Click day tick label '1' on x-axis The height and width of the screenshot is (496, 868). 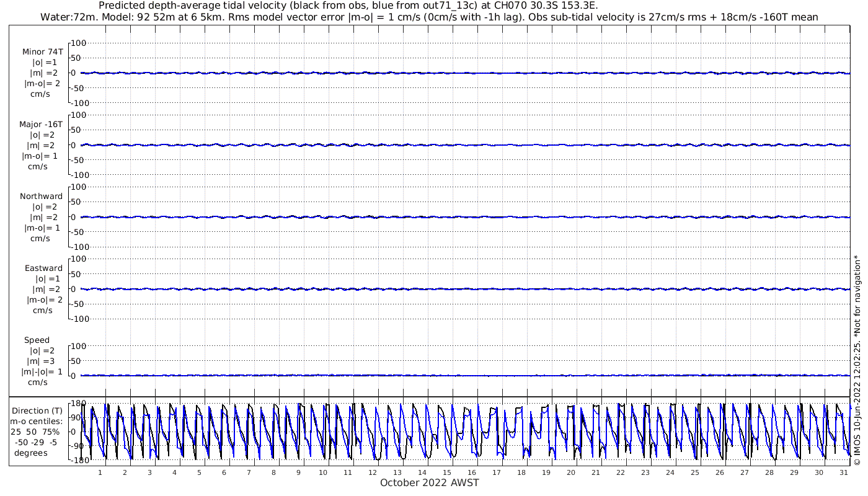click(100, 472)
